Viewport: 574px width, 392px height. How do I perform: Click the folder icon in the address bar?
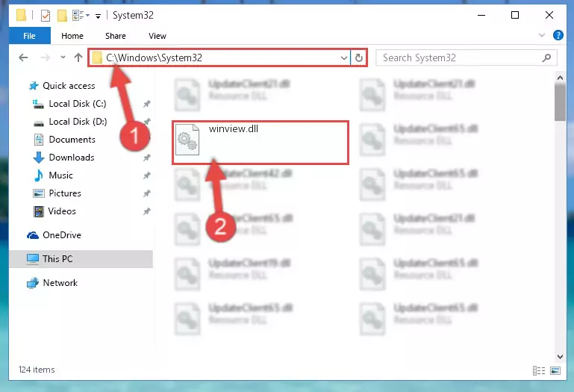[x=97, y=58]
